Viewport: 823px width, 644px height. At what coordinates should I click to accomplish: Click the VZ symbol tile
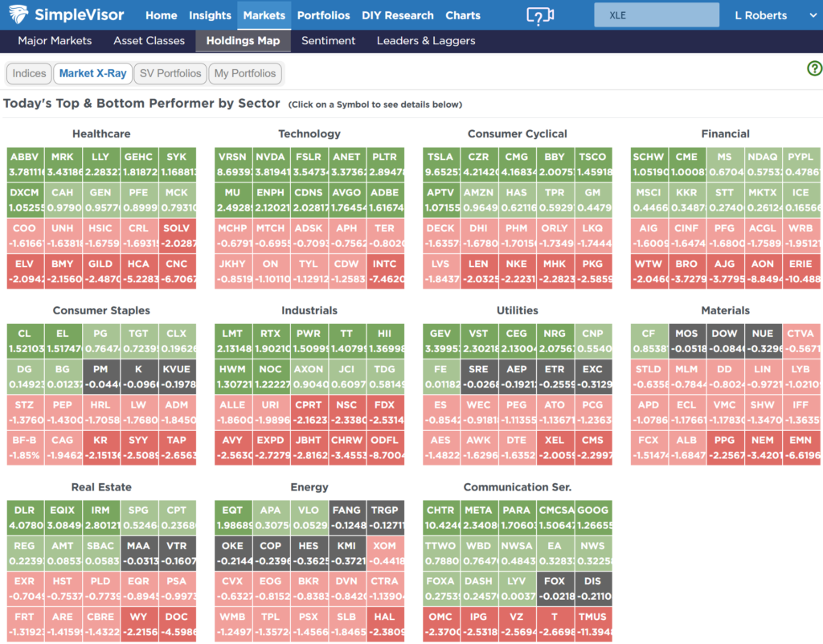pyautogui.click(x=517, y=625)
